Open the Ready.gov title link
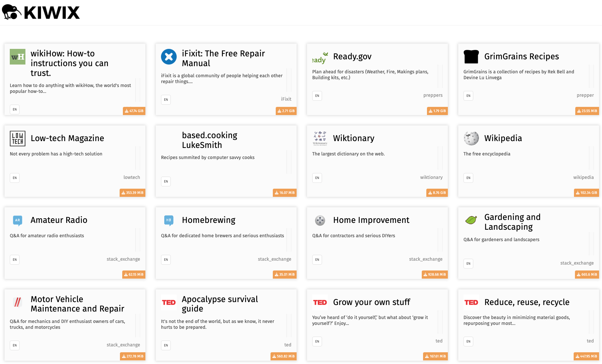 point(352,57)
